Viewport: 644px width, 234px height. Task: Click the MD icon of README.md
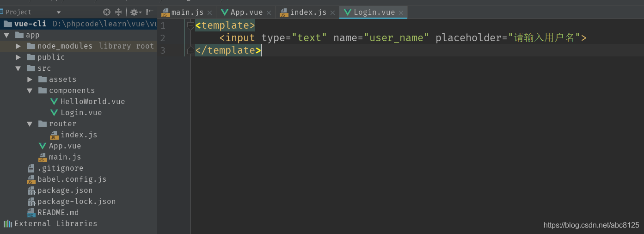(31, 212)
